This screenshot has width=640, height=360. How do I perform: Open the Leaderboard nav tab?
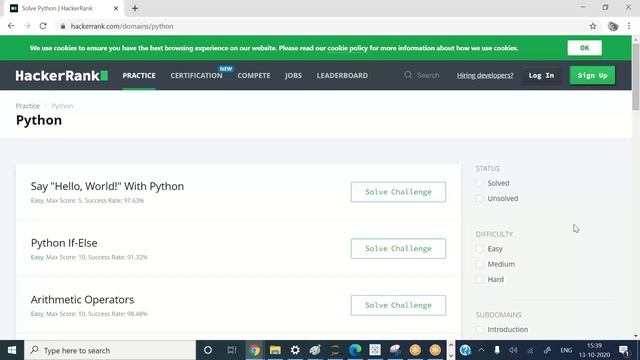click(x=342, y=76)
